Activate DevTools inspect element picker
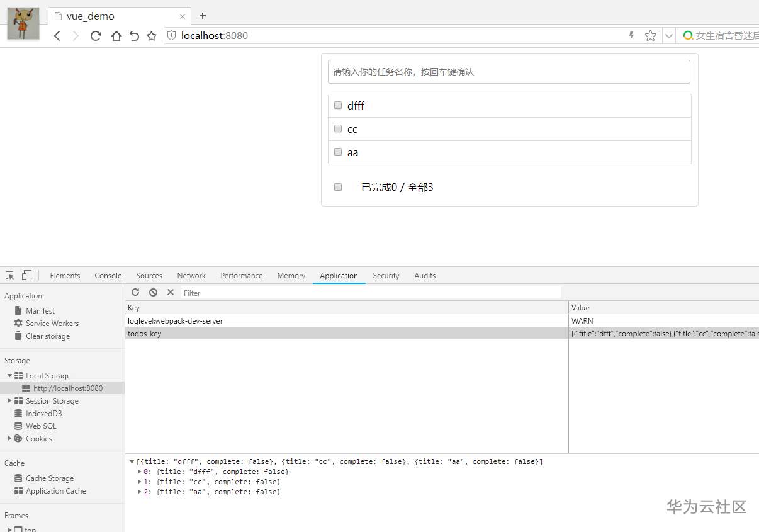This screenshot has height=532, width=759. click(10, 276)
